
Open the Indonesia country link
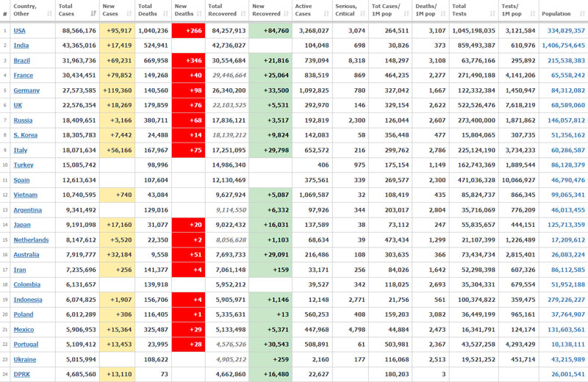pyautogui.click(x=28, y=300)
